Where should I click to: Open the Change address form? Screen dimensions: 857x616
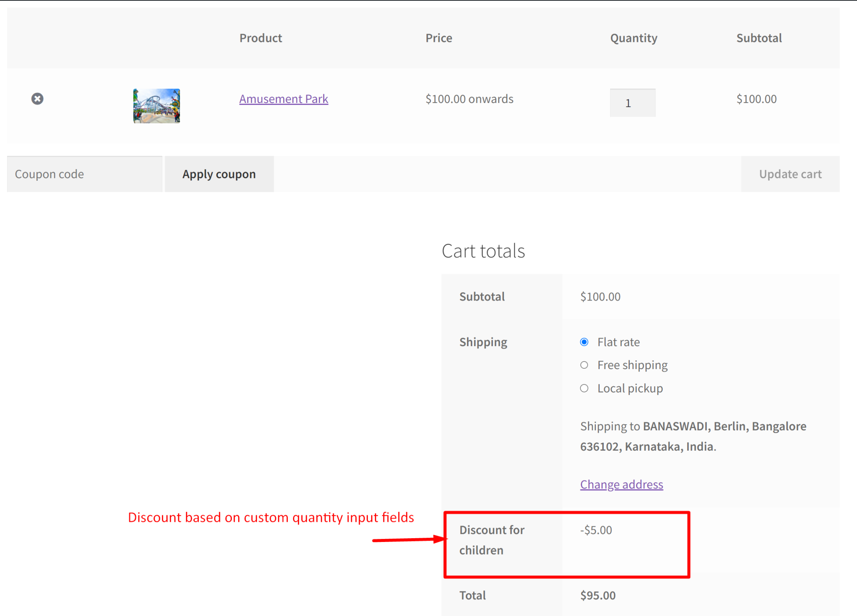(621, 484)
